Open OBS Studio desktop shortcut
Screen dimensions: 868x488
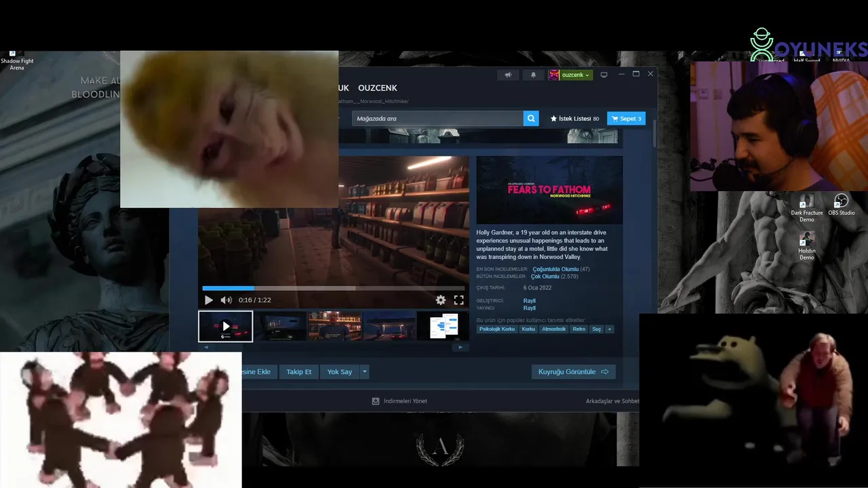tap(842, 205)
